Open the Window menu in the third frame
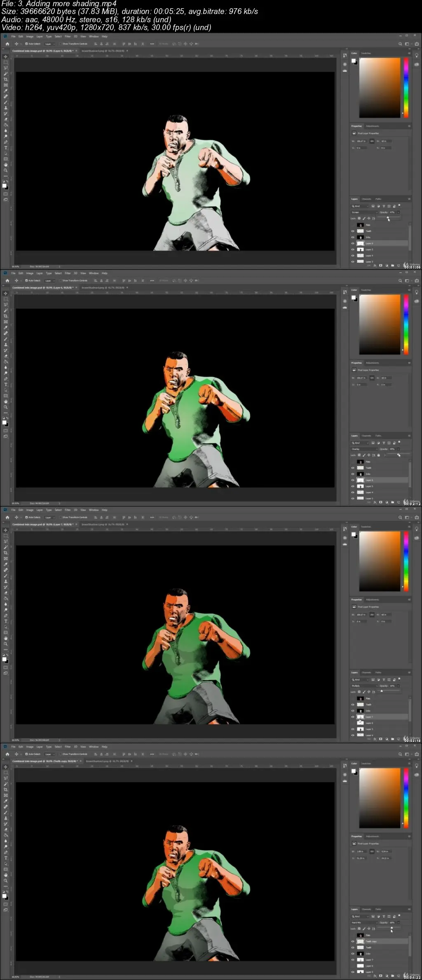The image size is (422, 980). coord(94,510)
